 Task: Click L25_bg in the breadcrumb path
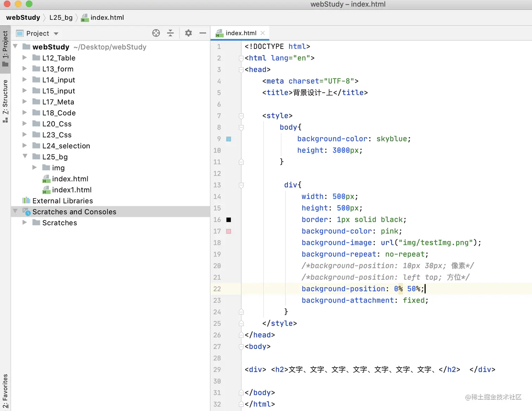point(61,18)
